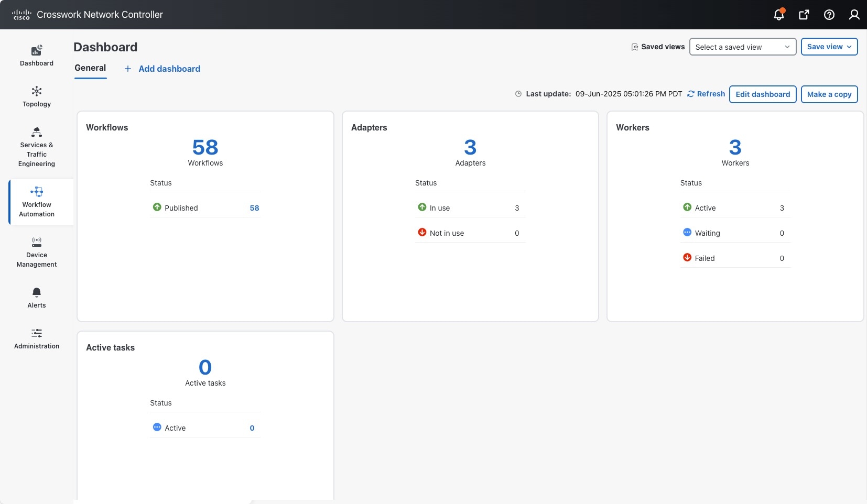
Task: Open the user profile icon
Action: tap(854, 15)
